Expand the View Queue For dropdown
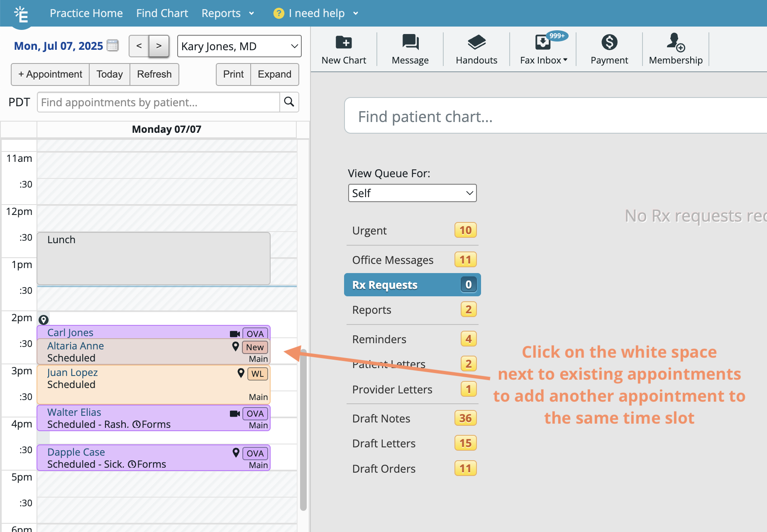 [412, 193]
